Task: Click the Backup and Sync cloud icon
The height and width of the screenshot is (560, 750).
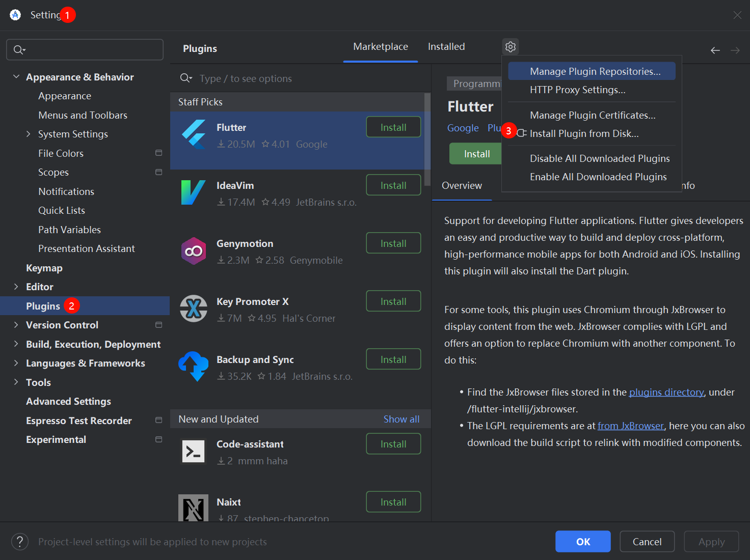Action: pos(194,367)
